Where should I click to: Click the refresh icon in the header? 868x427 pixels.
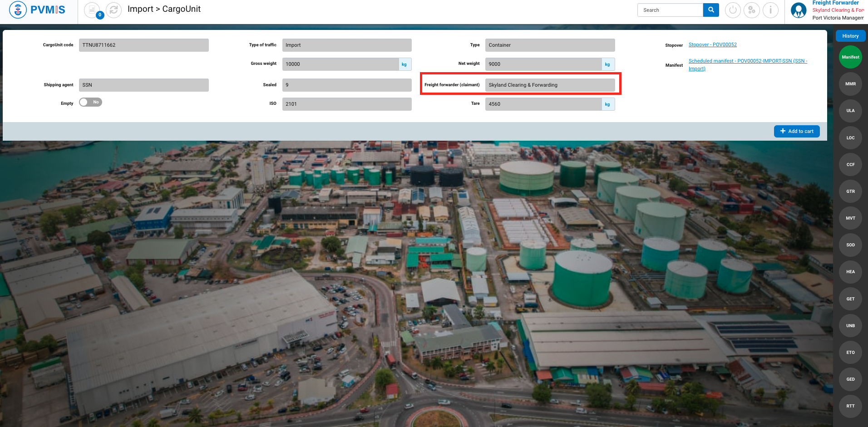point(113,10)
